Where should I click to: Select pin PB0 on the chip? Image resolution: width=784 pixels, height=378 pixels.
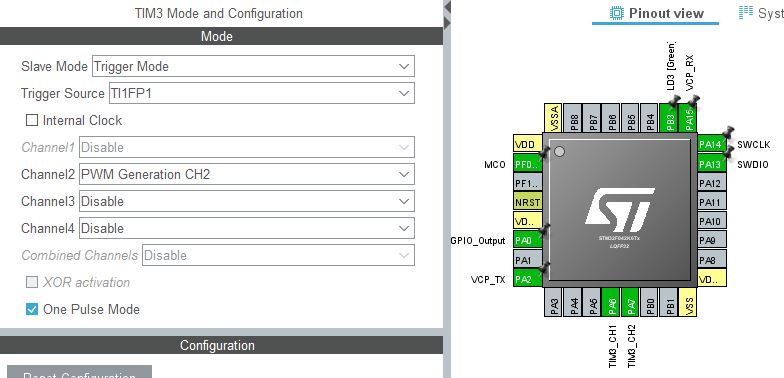click(649, 302)
